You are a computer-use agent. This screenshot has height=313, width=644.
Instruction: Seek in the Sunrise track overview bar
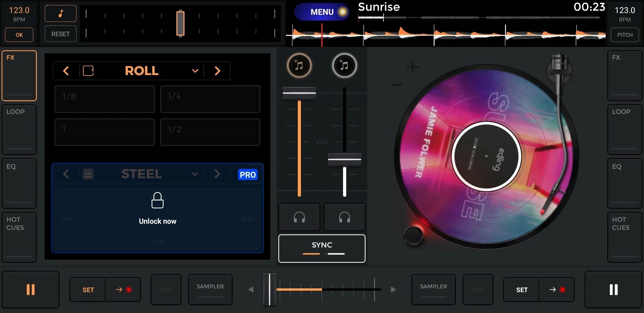pyautogui.click(x=480, y=18)
